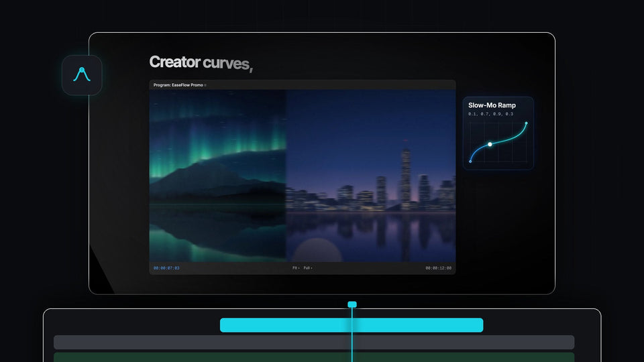Select the gray clip track in the timeline
Viewport: 644px width, 362px height.
(x=314, y=343)
